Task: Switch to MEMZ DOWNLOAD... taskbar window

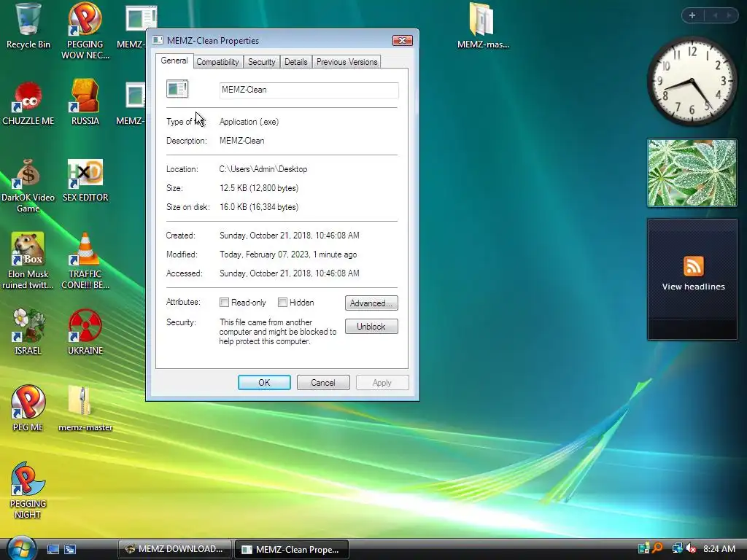Action: [x=175, y=549]
